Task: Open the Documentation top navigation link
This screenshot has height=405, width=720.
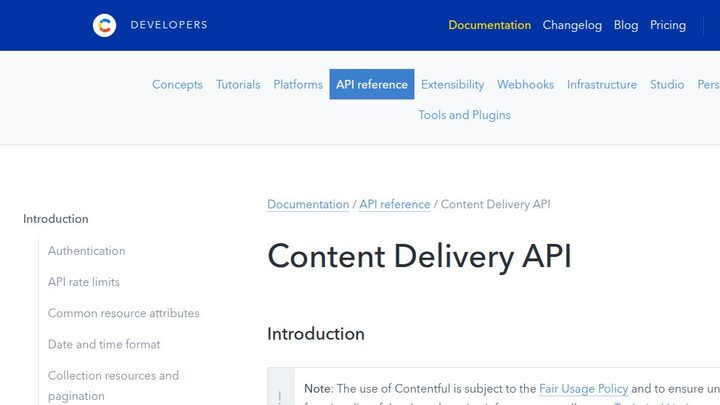Action: tap(489, 25)
